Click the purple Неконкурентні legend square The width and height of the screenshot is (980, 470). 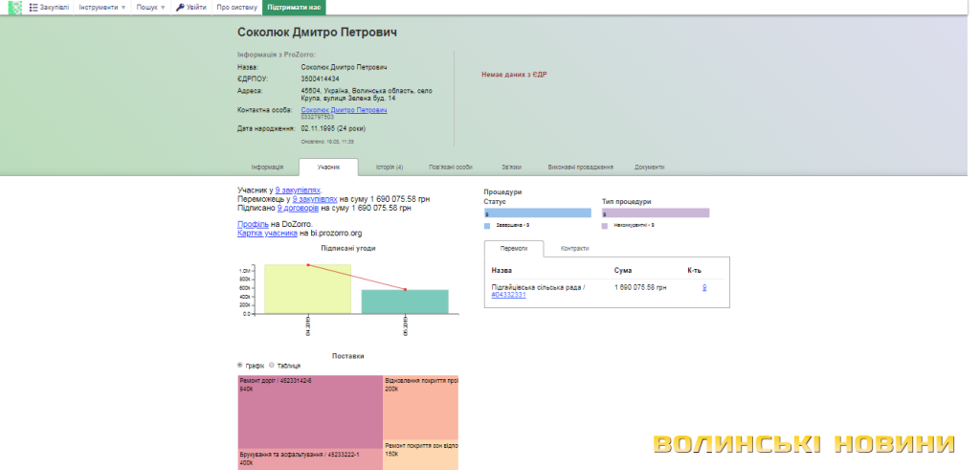click(x=605, y=225)
